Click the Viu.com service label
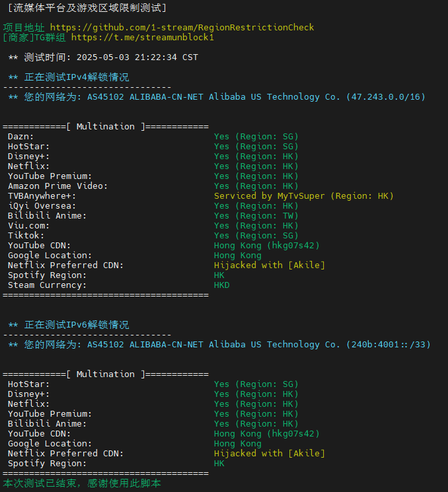Screen dimensions: 448x492 click(x=29, y=226)
